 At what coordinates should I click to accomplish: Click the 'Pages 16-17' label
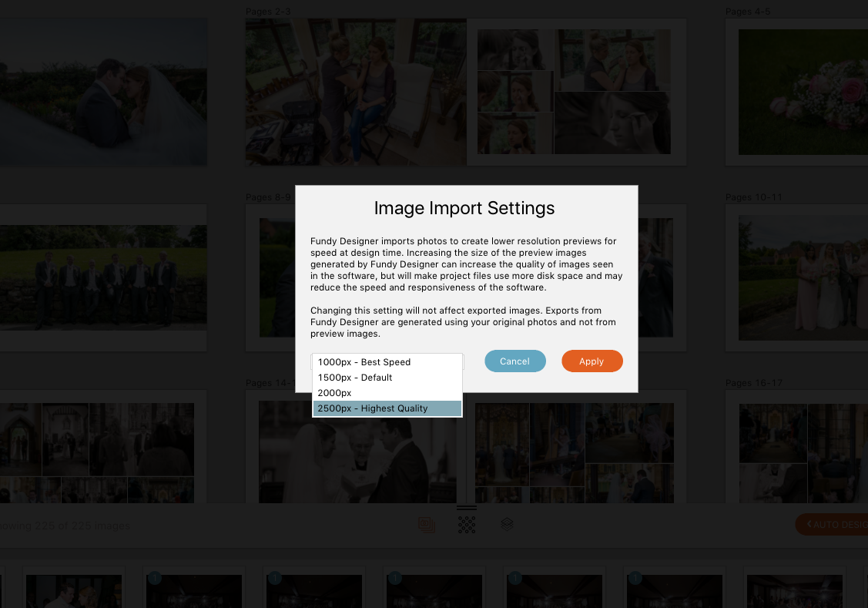pyautogui.click(x=753, y=383)
